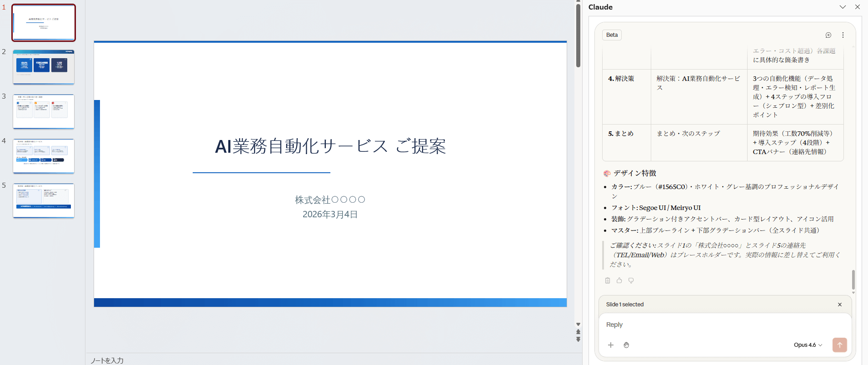
Task: Go to next slide using double-down arrow
Action: pyautogui.click(x=578, y=340)
